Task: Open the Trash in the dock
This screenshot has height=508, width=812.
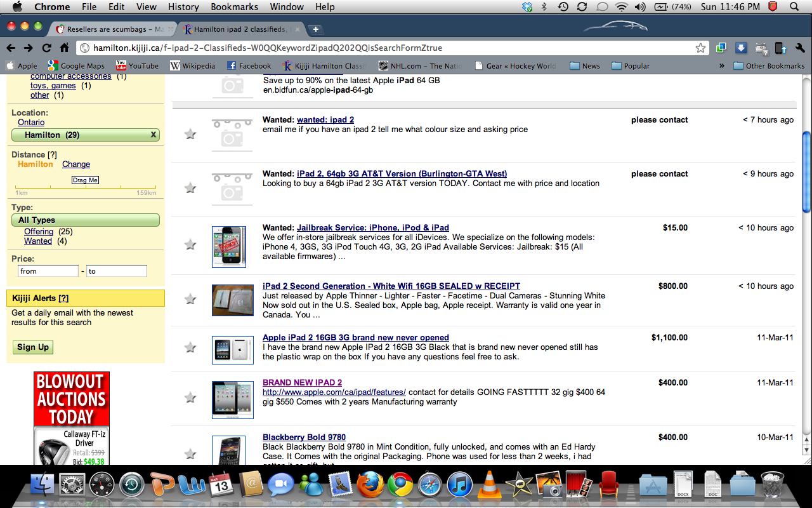Action: coord(772,485)
